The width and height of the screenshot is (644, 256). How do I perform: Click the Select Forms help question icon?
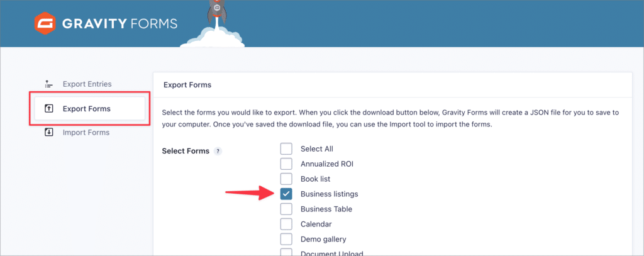tap(218, 151)
